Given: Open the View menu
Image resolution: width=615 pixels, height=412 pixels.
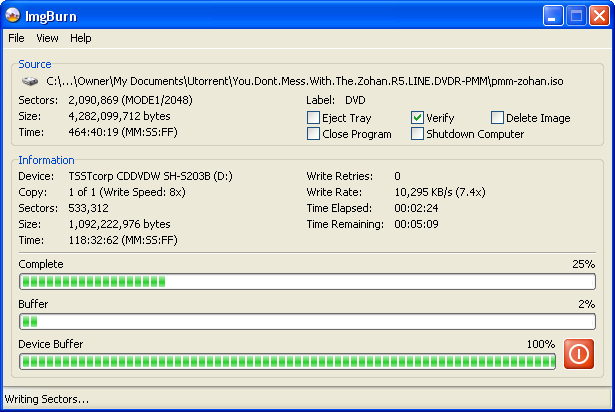Looking at the screenshot, I should coord(47,38).
